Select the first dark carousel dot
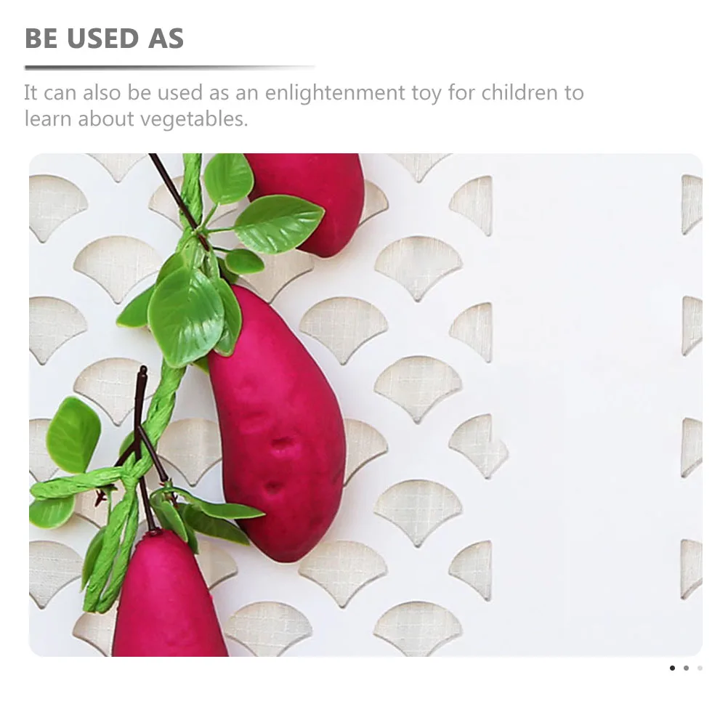The image size is (728, 728). point(672,668)
